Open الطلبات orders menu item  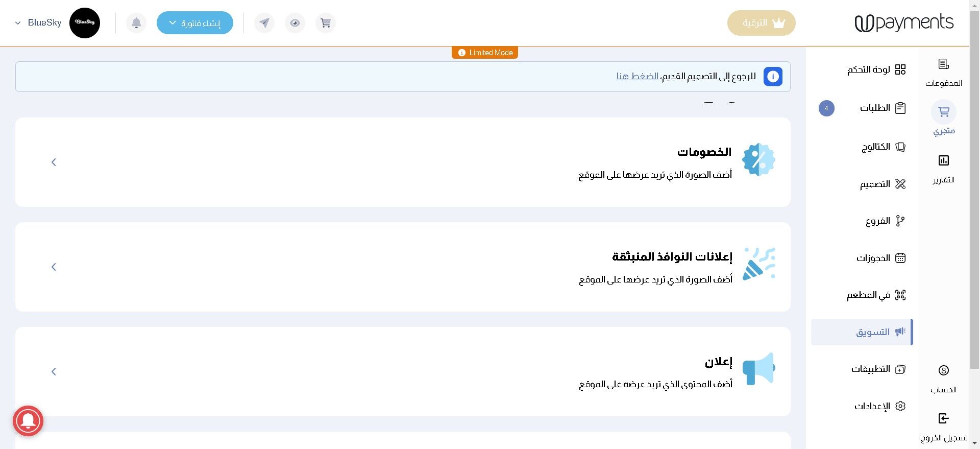(x=883, y=108)
